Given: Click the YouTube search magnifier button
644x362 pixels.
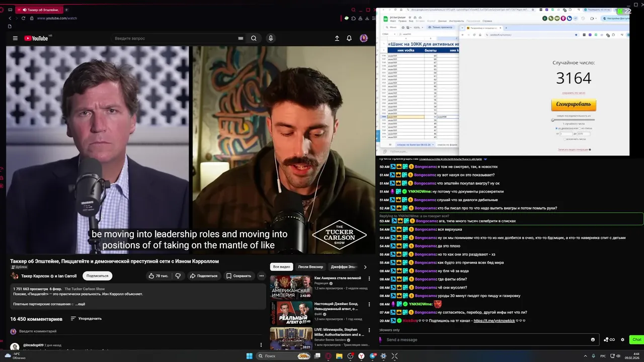Looking at the screenshot, I should (x=254, y=38).
